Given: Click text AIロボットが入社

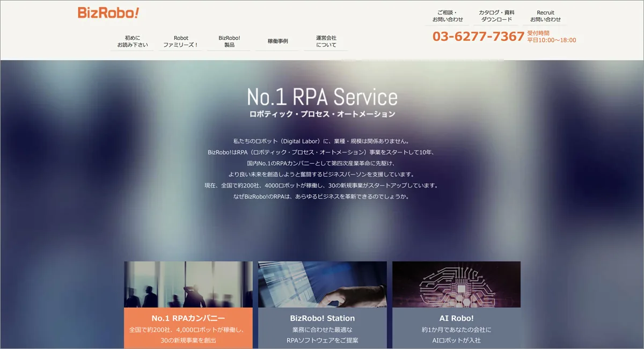Looking at the screenshot, I should click(456, 340).
